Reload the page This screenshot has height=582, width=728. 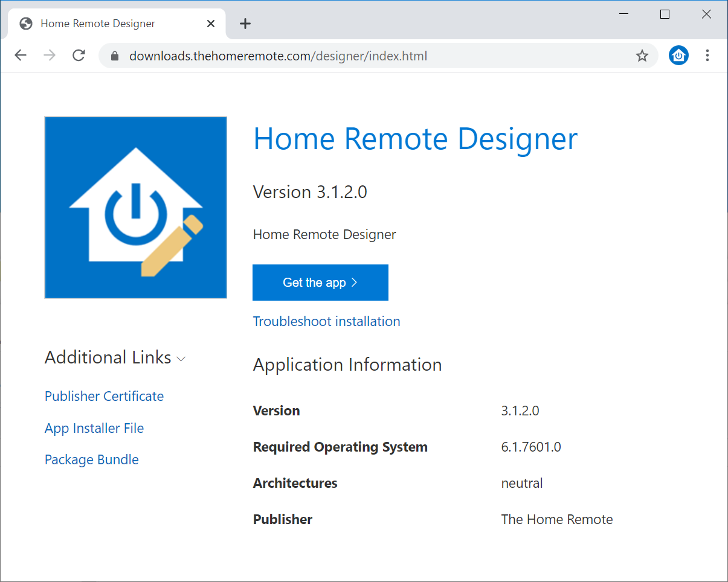click(79, 56)
